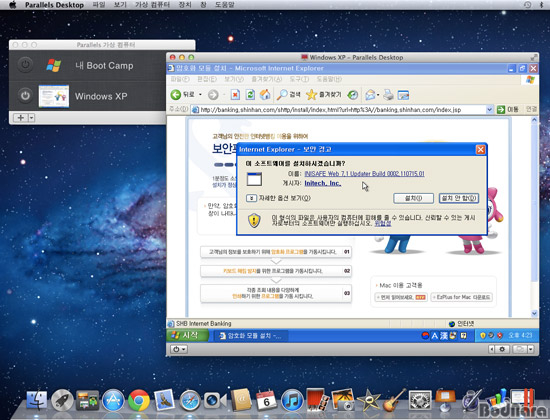Click the plus button to add virtual machine

pos(20,118)
